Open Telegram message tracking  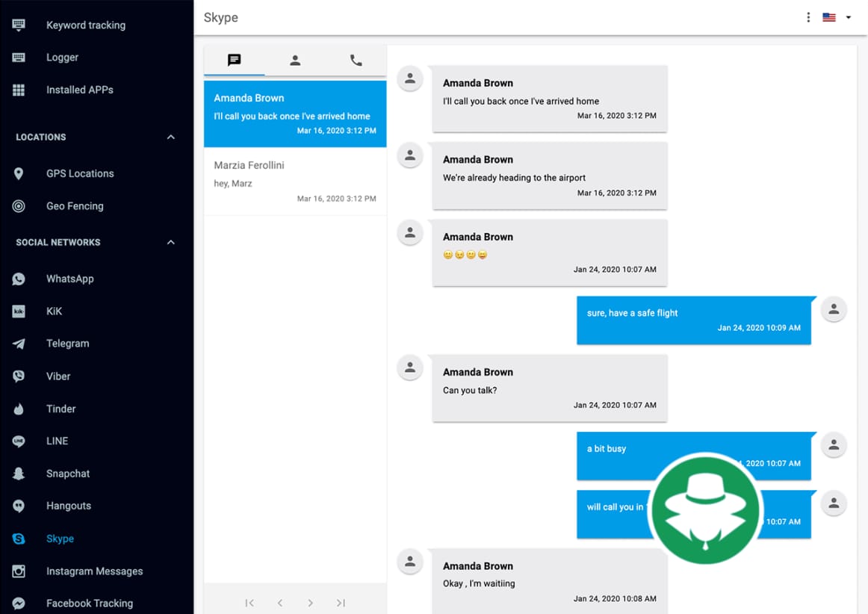tap(68, 343)
